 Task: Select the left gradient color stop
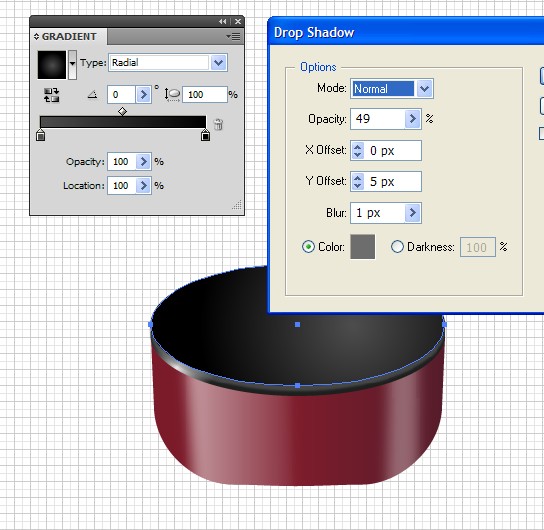click(41, 135)
